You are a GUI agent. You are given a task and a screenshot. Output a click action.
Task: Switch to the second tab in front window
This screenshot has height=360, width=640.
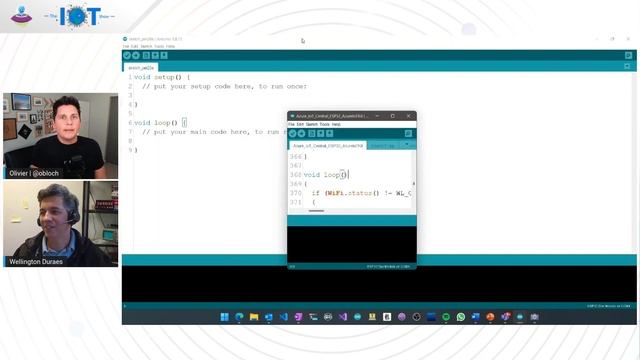point(382,146)
